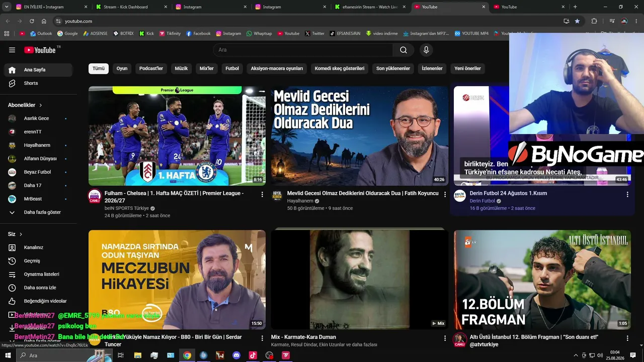Select the Son yüklenenler chip
Viewport: 644px width, 362px height.
click(x=393, y=68)
